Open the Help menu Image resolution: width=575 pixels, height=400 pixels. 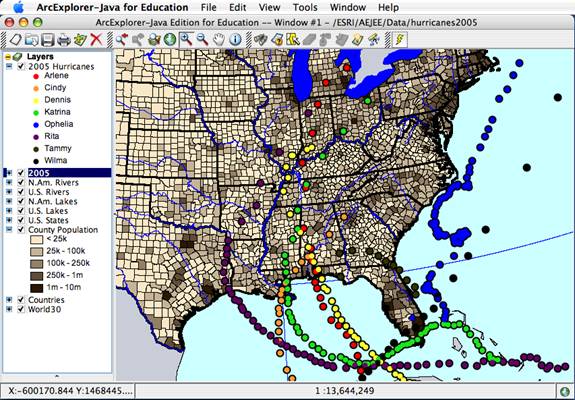point(388,7)
